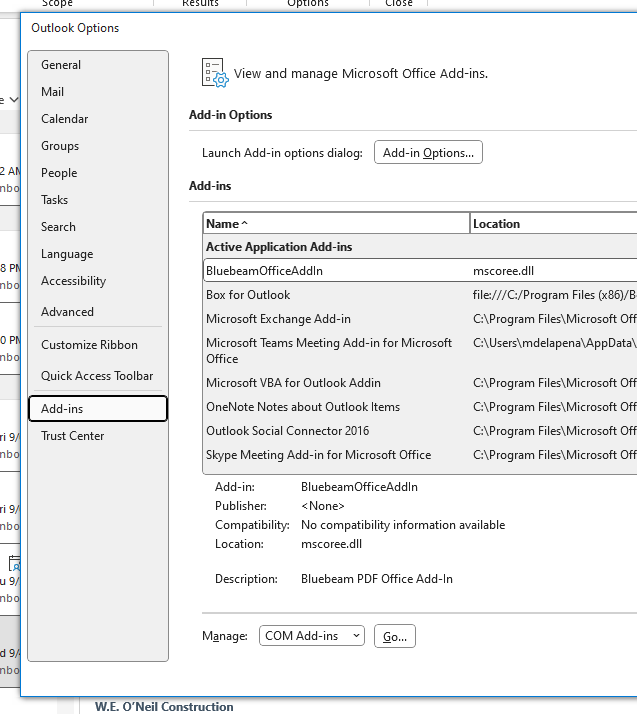Go to Customize Ribbon page
The height and width of the screenshot is (714, 637).
(x=98, y=345)
